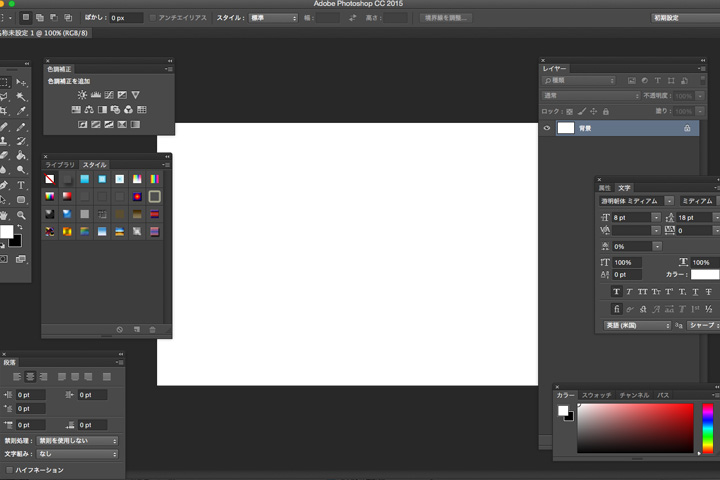Screen dimensions: 720x480
Task: Hide the background layer with eye icon
Action: click(x=546, y=128)
